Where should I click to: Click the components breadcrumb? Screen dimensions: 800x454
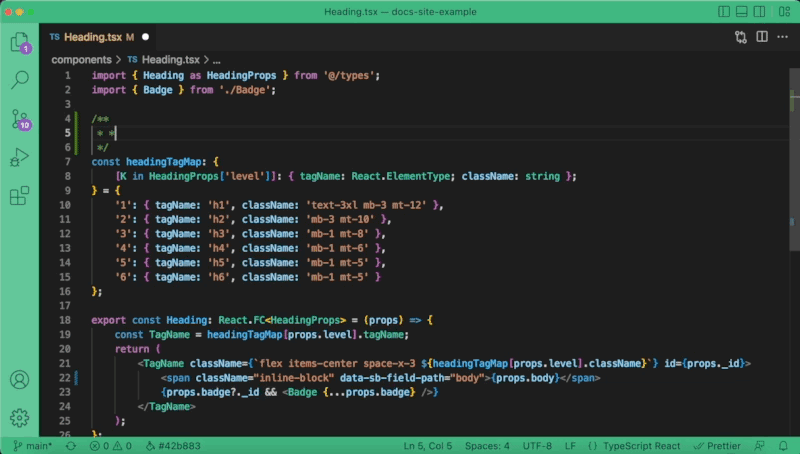(81, 60)
